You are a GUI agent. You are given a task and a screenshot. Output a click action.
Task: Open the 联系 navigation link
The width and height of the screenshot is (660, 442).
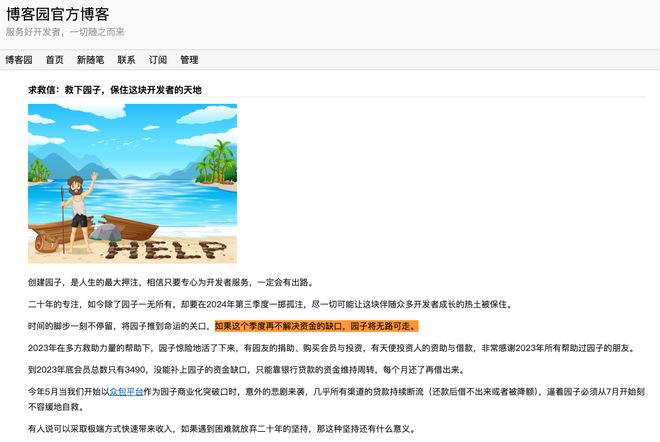click(126, 60)
